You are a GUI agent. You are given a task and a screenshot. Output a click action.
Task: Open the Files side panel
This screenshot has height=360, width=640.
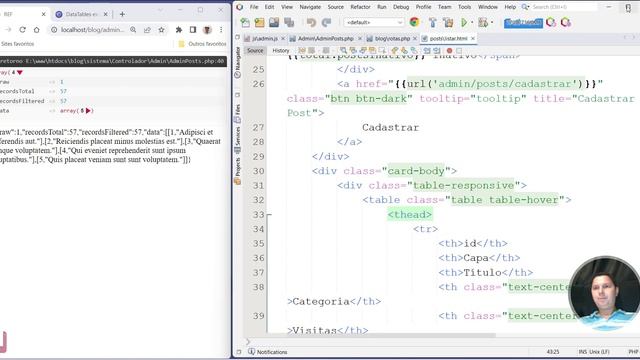pos(238,113)
